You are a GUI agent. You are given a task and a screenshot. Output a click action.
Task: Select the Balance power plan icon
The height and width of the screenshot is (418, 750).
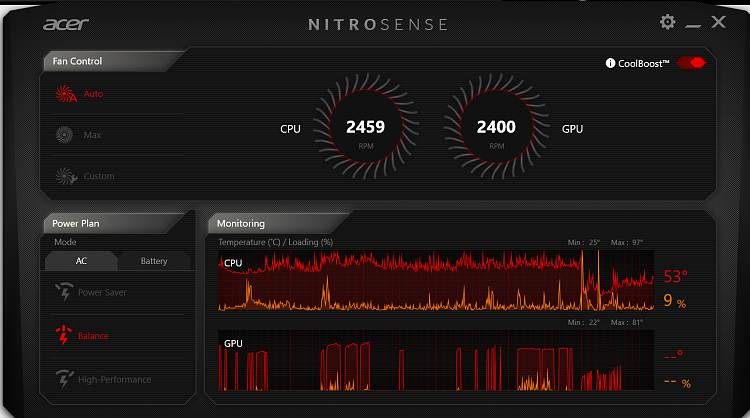(x=63, y=335)
